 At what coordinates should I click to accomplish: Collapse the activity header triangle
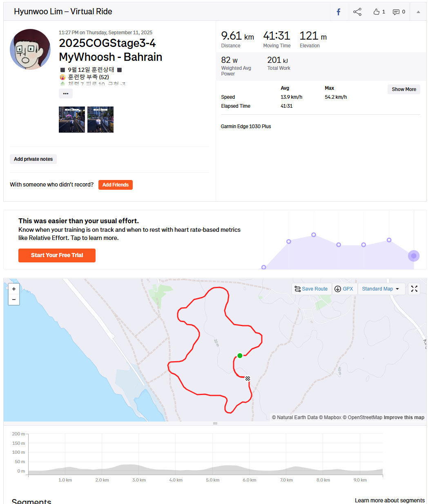(418, 12)
